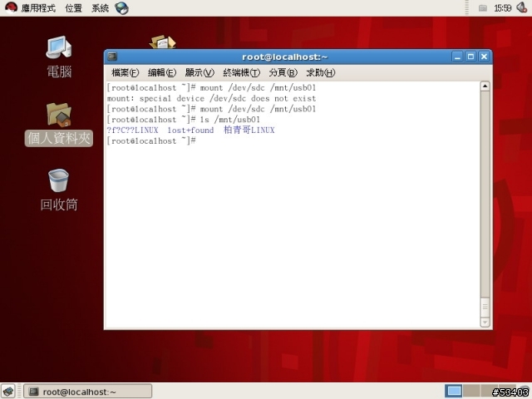Open the 分頁(B) Tabs menu in terminal
This screenshot has width=532, height=399.
tap(283, 72)
